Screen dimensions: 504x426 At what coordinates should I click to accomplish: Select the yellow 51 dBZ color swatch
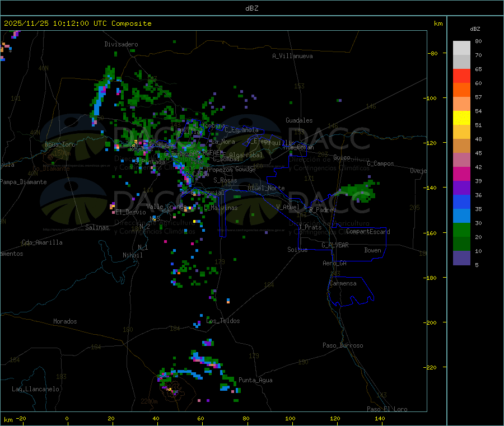461,118
